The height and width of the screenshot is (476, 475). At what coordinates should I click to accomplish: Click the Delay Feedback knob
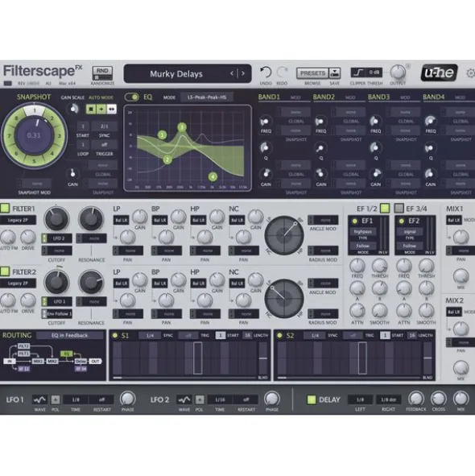(415, 399)
